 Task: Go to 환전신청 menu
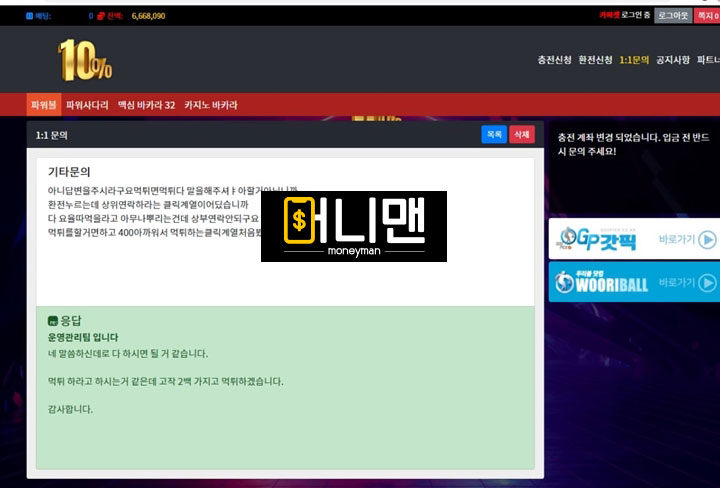coord(596,60)
